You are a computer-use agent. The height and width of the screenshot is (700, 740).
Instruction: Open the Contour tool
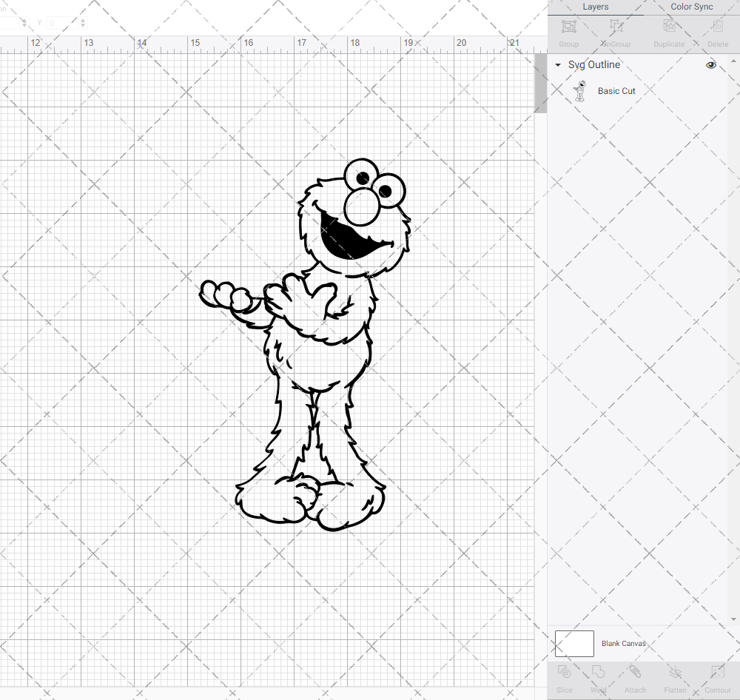(x=716, y=677)
